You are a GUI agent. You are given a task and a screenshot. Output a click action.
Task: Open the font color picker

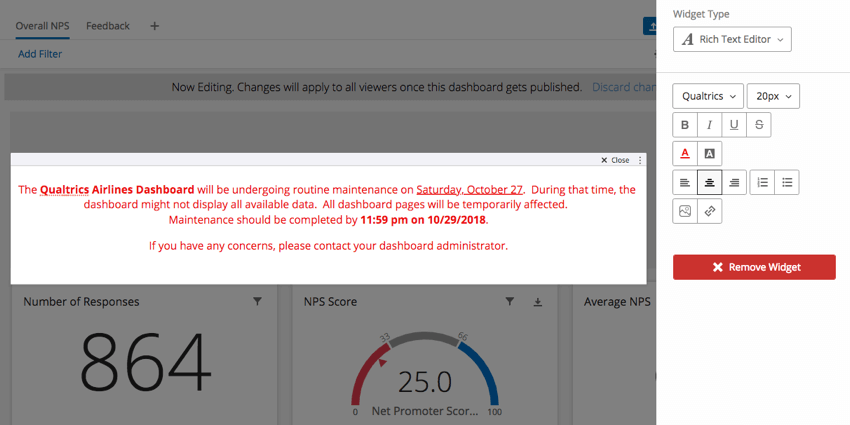(x=685, y=153)
